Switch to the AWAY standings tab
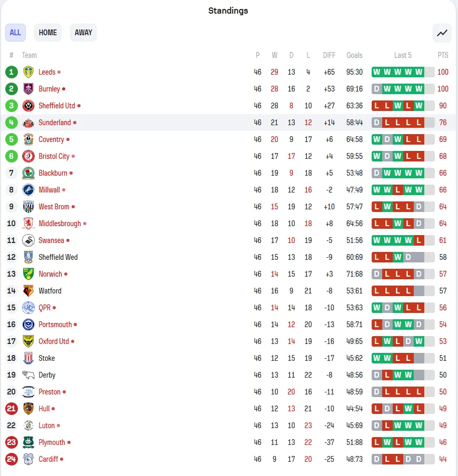Screen dimensions: 458x476 tap(83, 33)
